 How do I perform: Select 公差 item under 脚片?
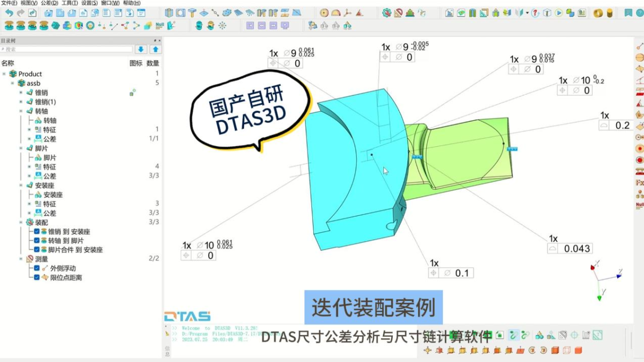click(49, 176)
